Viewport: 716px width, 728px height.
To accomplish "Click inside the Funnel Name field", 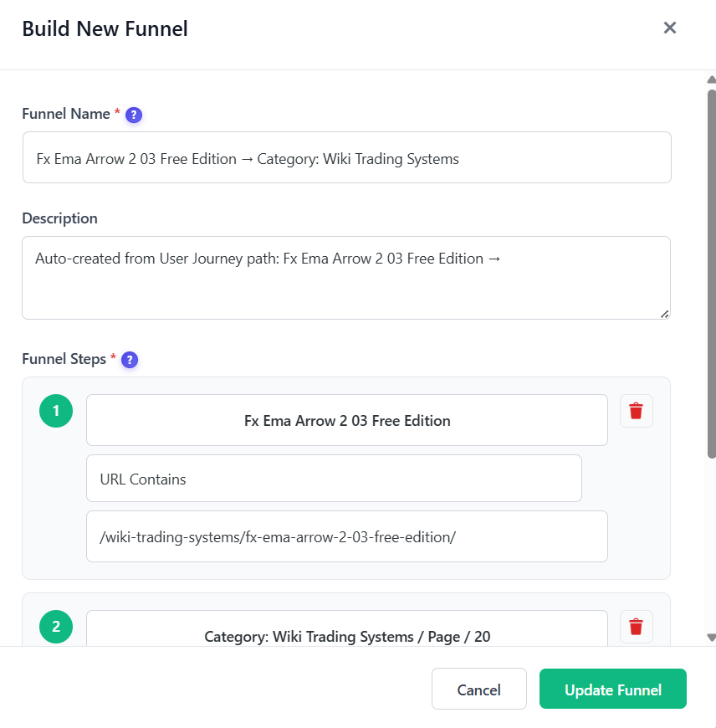I will click(x=346, y=158).
